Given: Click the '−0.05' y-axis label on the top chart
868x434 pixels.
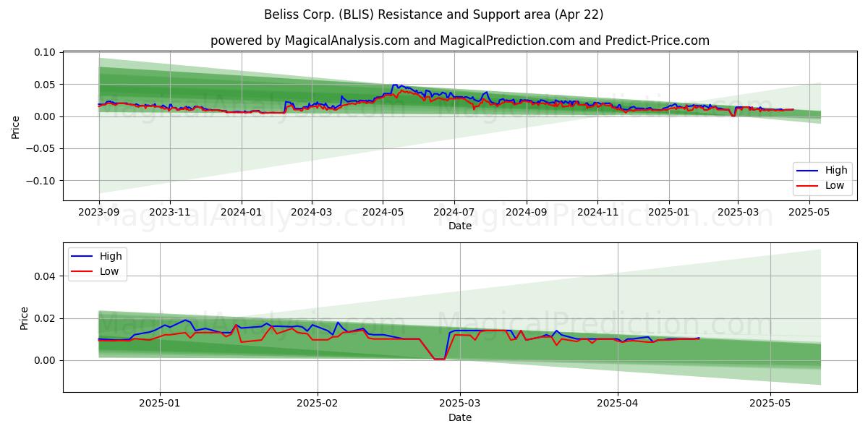Looking at the screenshot, I should tap(41, 148).
